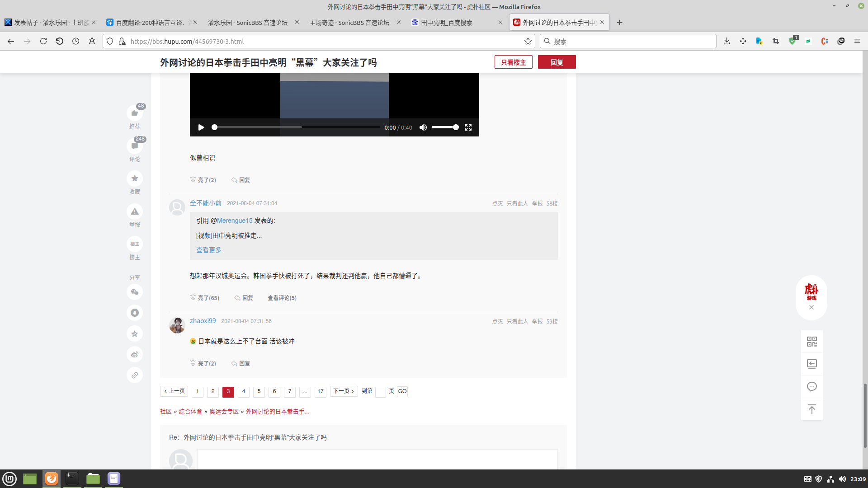Mute the video player audio
Image resolution: width=868 pixels, height=488 pixels.
point(423,127)
